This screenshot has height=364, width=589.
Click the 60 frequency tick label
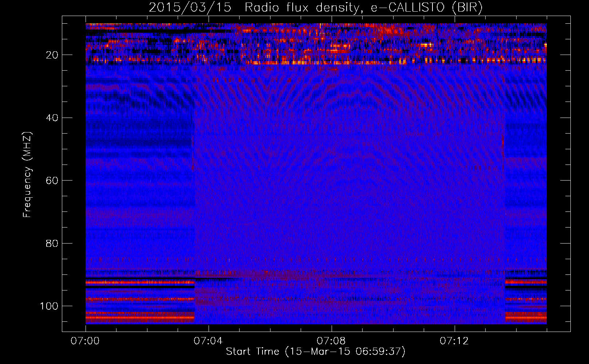tap(52, 181)
